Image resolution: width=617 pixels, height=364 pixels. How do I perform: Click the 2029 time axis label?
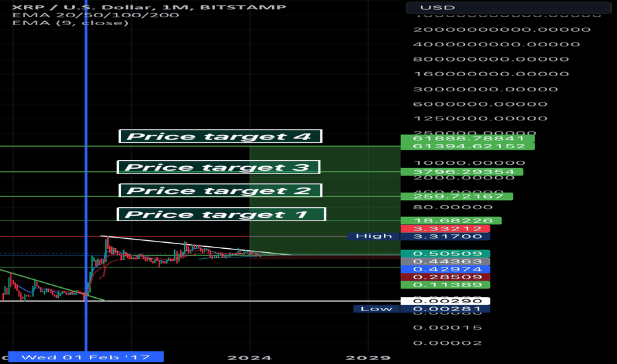[368, 357]
